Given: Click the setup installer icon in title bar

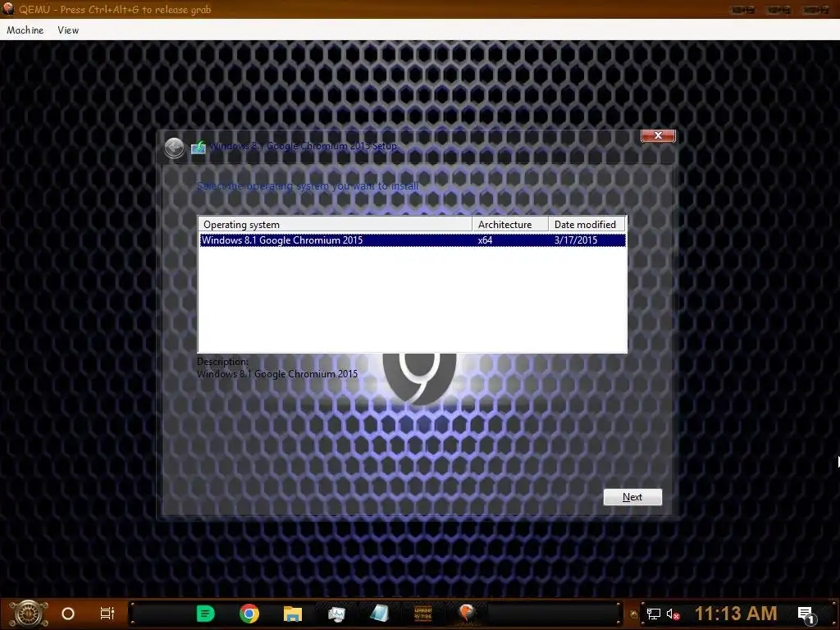Looking at the screenshot, I should pos(199,147).
